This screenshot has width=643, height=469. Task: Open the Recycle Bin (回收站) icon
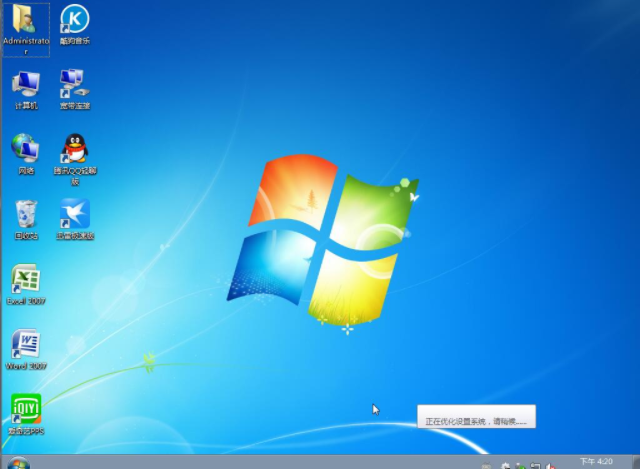pos(25,214)
